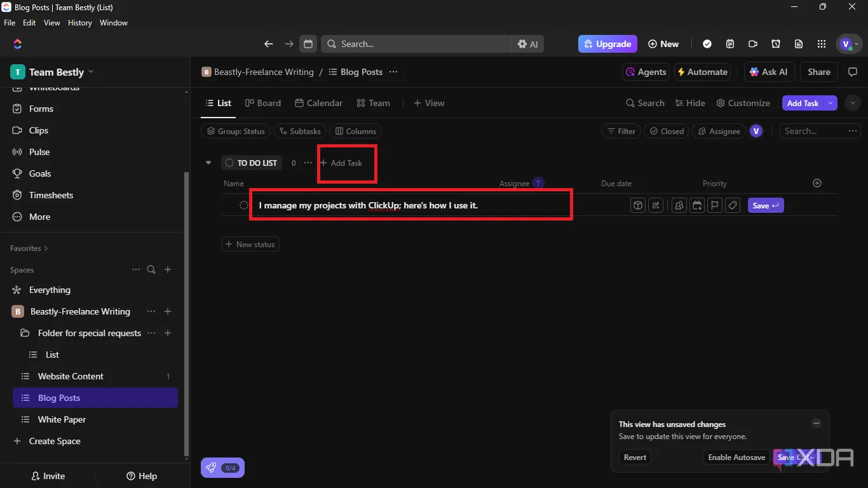
Task: Open the File menu
Action: [10, 23]
